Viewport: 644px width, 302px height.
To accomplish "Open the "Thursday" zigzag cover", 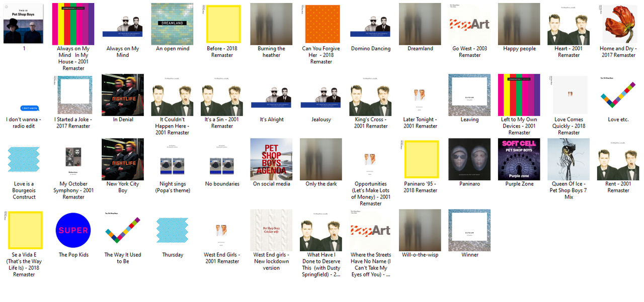I will tap(173, 230).
